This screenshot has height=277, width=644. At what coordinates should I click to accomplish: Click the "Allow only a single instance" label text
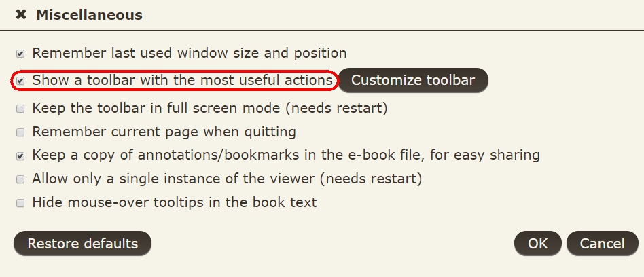[227, 179]
